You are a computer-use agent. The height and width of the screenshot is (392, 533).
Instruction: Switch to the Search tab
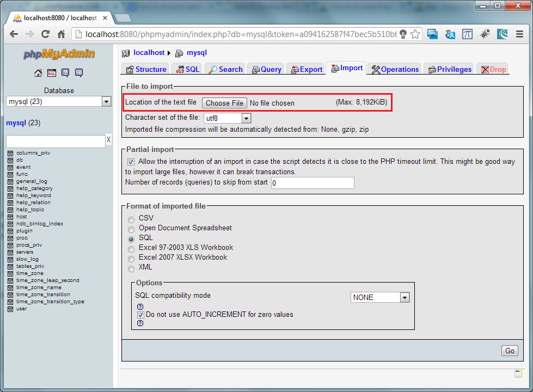(x=226, y=69)
